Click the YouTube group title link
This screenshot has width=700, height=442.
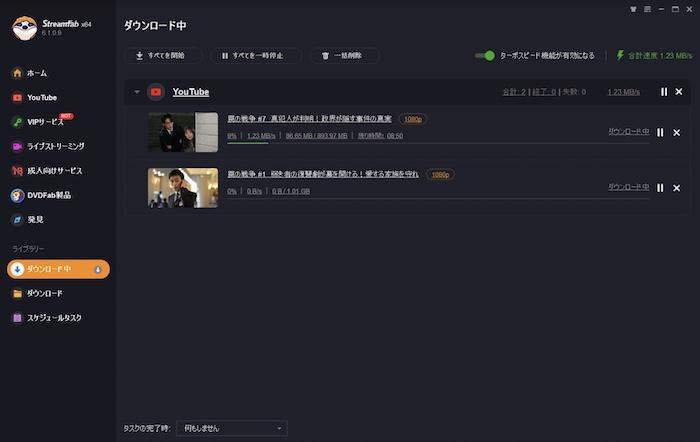point(191,92)
